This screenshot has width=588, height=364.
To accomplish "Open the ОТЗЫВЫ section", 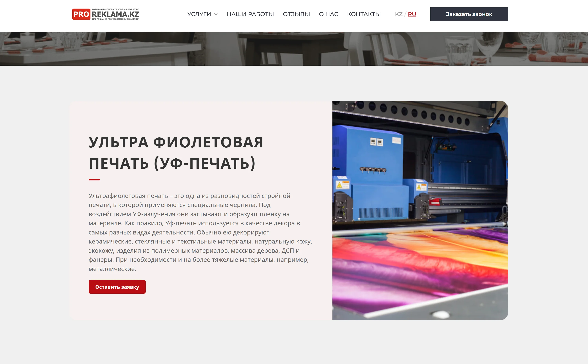I will [x=296, y=14].
